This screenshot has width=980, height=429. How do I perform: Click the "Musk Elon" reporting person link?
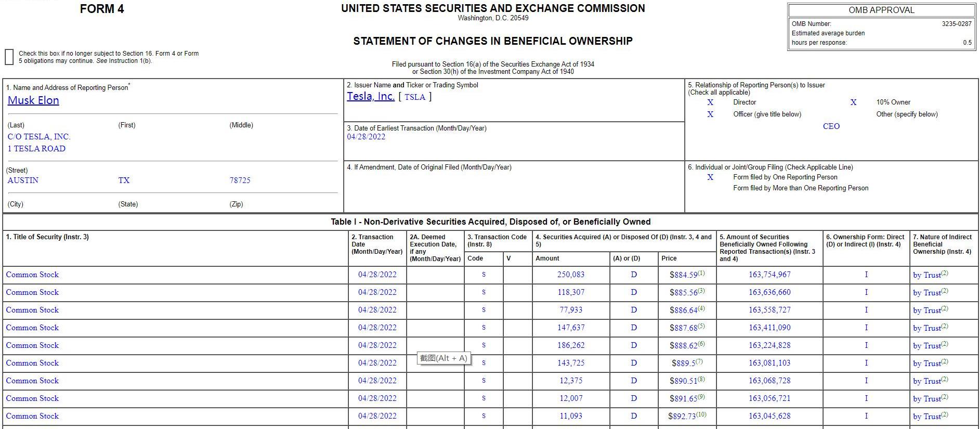[x=33, y=100]
